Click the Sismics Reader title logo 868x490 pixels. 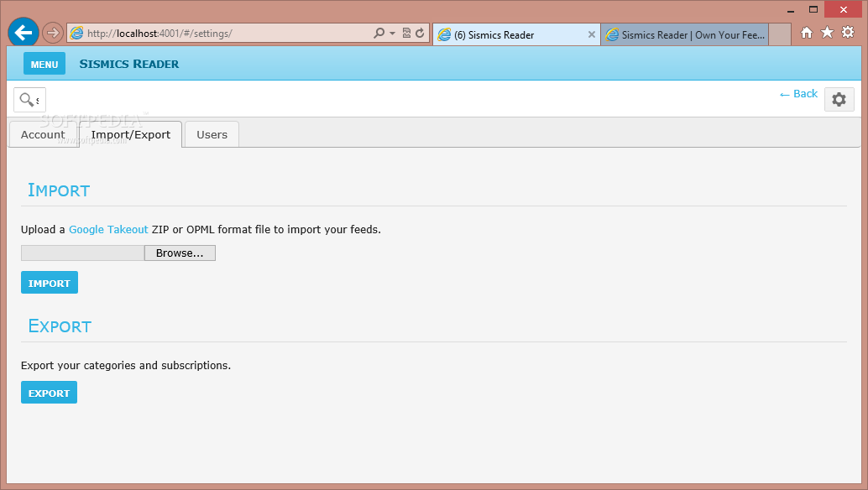[x=129, y=64]
